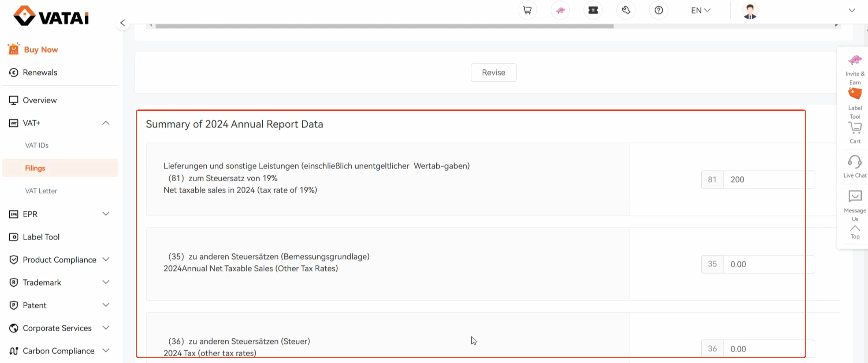Viewport: 868px width, 363px height.
Task: Click the Patent P shield icon
Action: (13, 305)
